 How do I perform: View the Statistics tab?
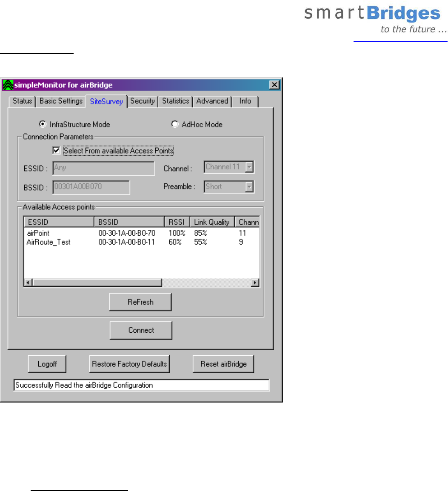pos(176,101)
